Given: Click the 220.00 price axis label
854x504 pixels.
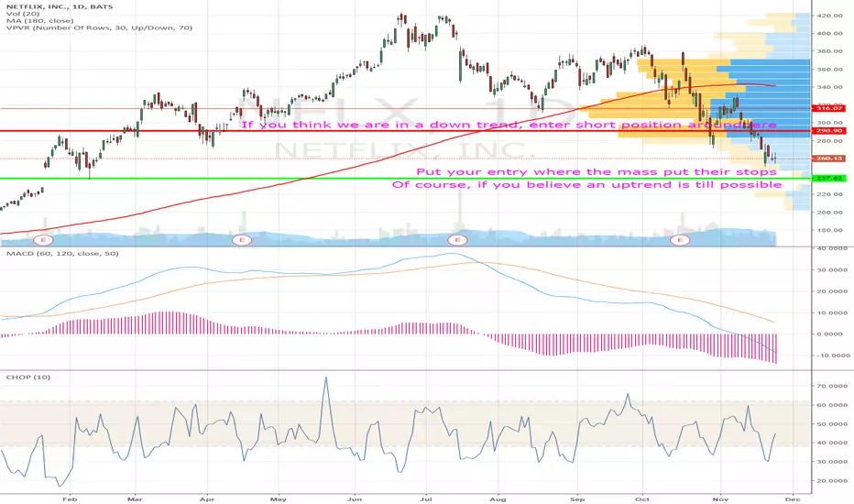Looking at the screenshot, I should (x=830, y=194).
